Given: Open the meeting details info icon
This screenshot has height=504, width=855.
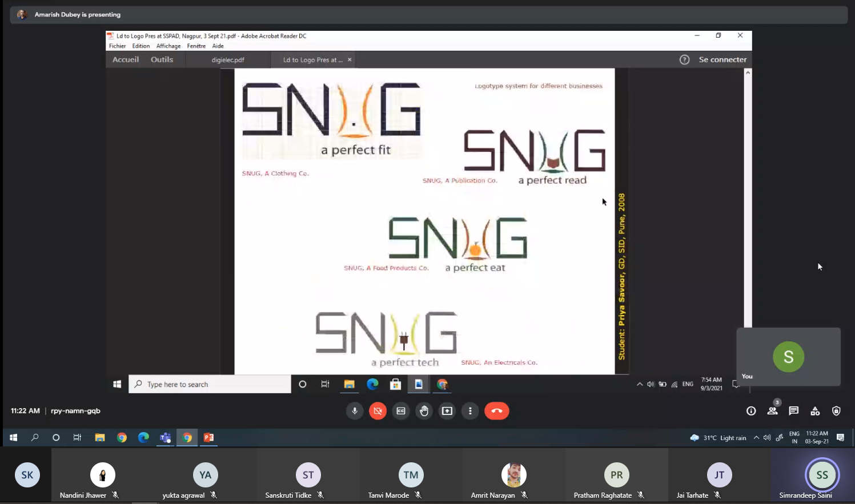Looking at the screenshot, I should coord(751,411).
